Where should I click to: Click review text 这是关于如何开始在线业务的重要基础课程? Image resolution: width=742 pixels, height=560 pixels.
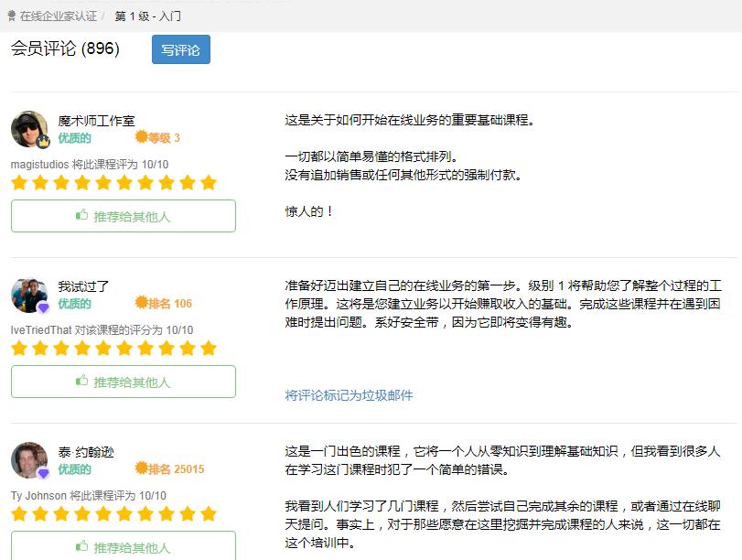410,120
